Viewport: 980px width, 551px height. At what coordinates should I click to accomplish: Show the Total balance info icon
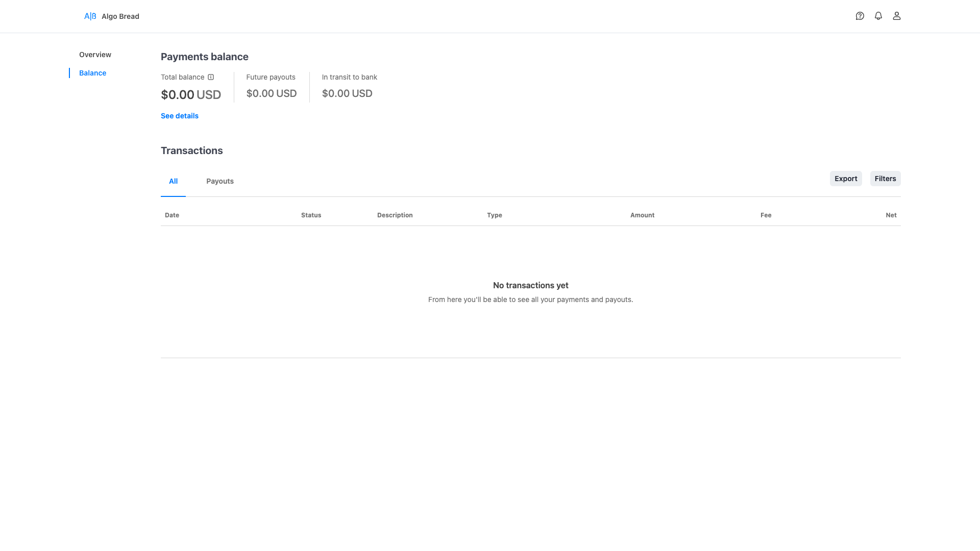pyautogui.click(x=211, y=77)
